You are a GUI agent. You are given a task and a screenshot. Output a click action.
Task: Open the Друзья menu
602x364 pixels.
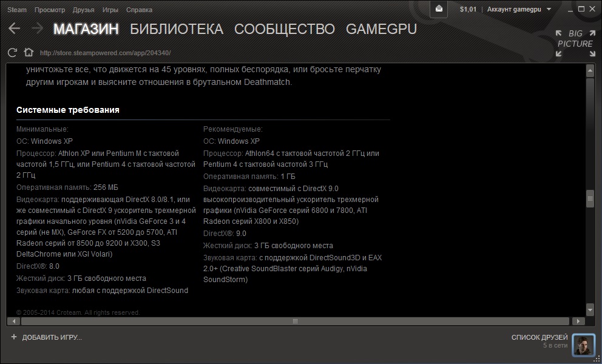click(x=83, y=10)
